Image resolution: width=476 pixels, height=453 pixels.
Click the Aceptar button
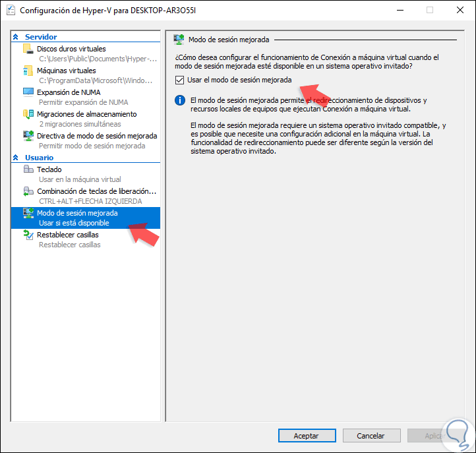tap(307, 436)
